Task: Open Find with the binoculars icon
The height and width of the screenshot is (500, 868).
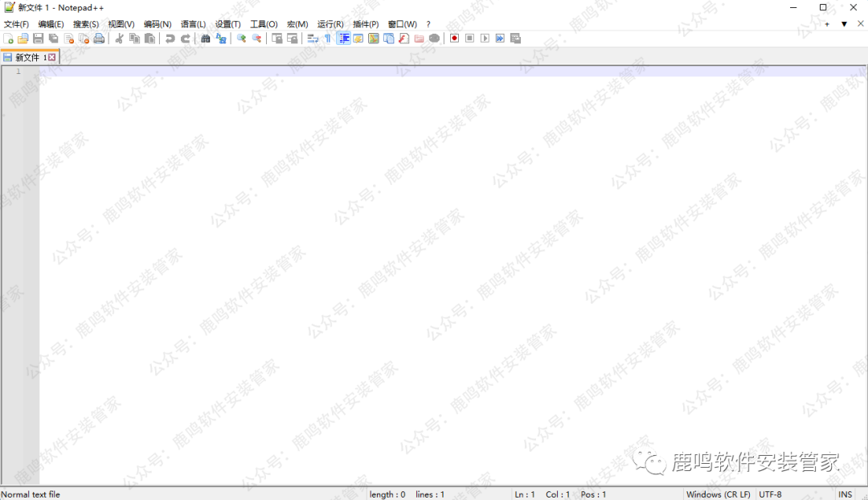Action: [205, 39]
